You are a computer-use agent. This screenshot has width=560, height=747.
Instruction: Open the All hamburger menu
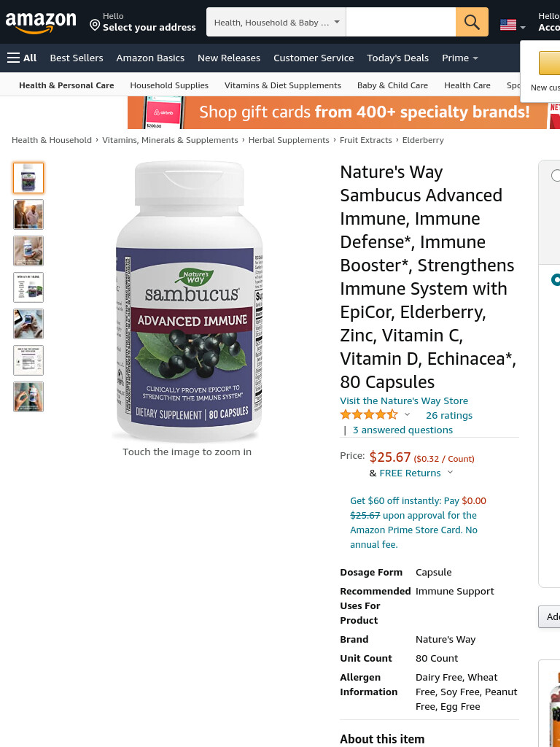click(22, 58)
